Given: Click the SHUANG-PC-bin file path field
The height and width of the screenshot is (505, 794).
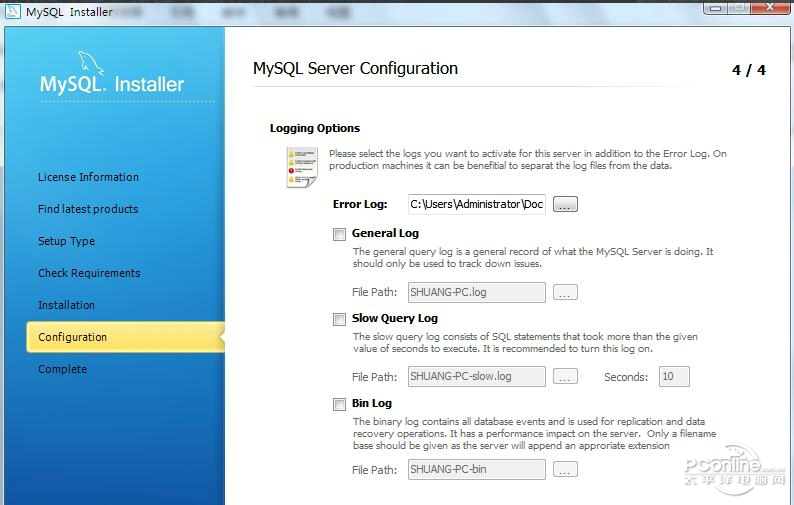Looking at the screenshot, I should (477, 470).
